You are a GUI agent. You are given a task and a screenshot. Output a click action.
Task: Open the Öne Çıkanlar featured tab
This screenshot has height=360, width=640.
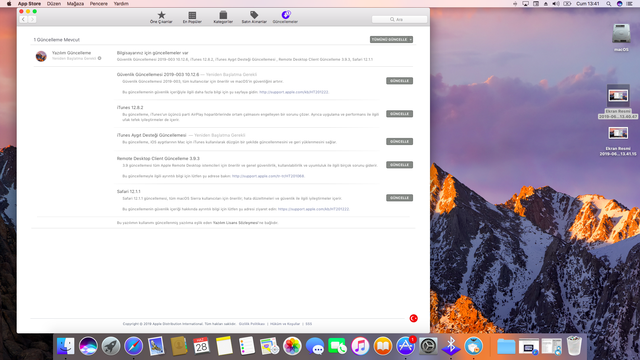click(x=161, y=17)
